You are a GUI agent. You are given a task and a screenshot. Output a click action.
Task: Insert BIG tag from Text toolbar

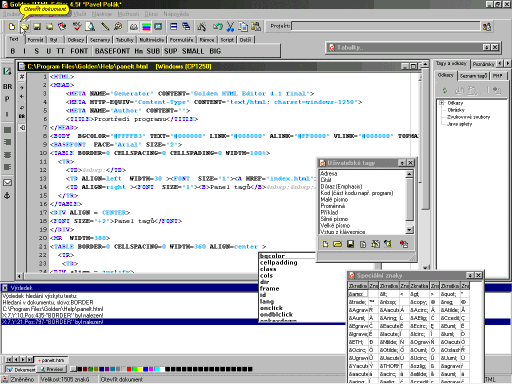point(215,51)
